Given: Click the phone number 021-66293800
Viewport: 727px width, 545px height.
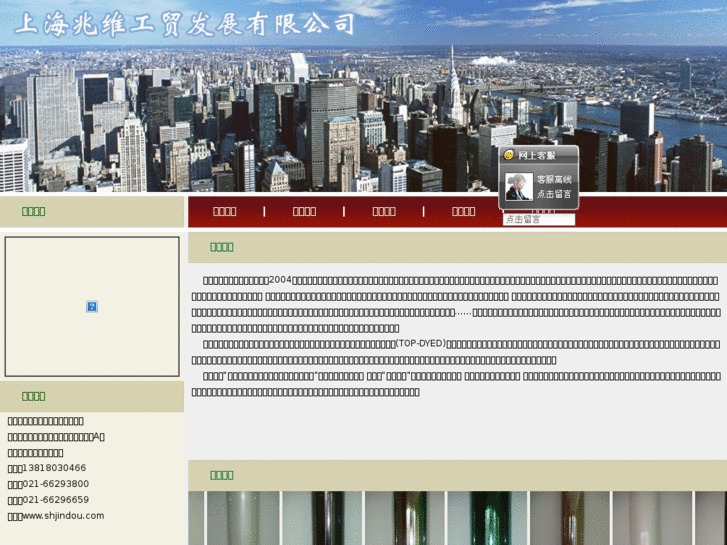Looking at the screenshot, I should 56,484.
